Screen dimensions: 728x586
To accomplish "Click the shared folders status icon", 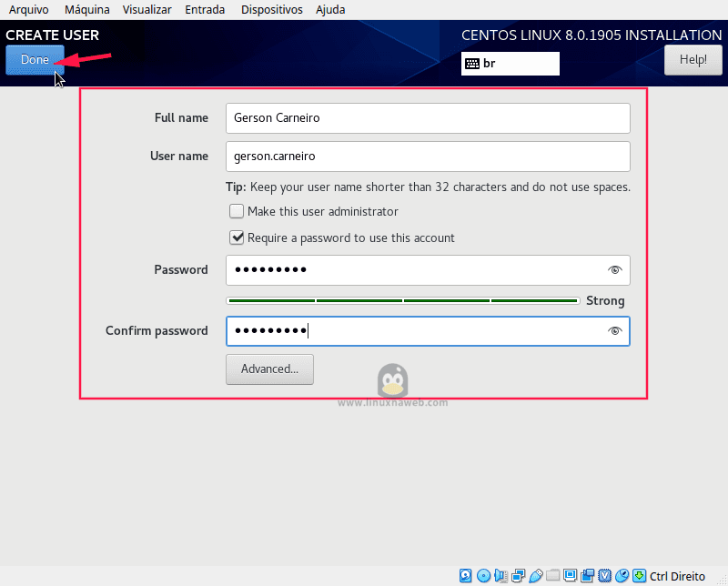I will [552, 576].
